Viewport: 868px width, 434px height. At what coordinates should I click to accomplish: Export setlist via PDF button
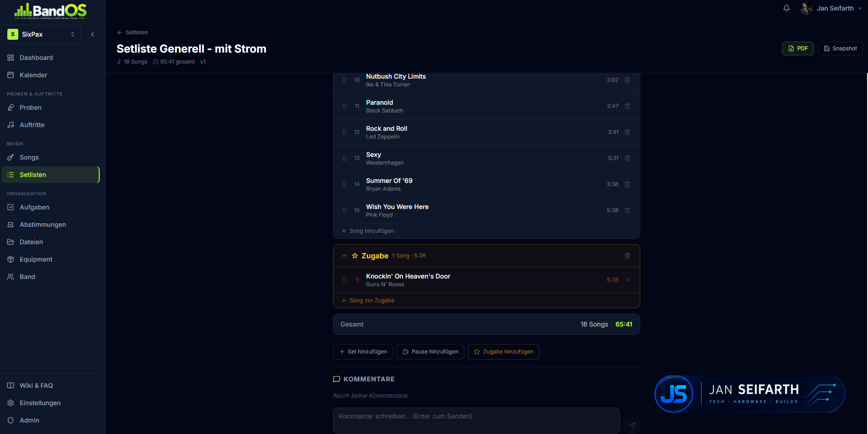coord(798,48)
